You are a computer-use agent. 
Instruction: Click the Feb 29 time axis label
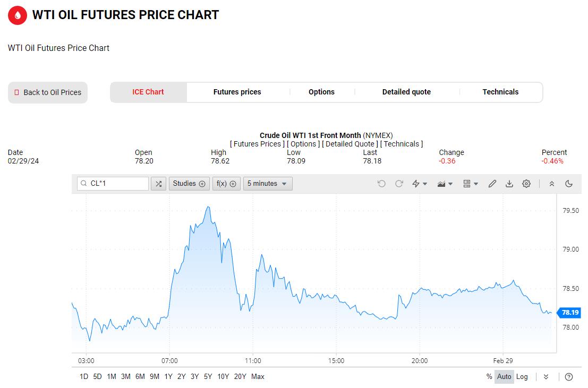[503, 361]
